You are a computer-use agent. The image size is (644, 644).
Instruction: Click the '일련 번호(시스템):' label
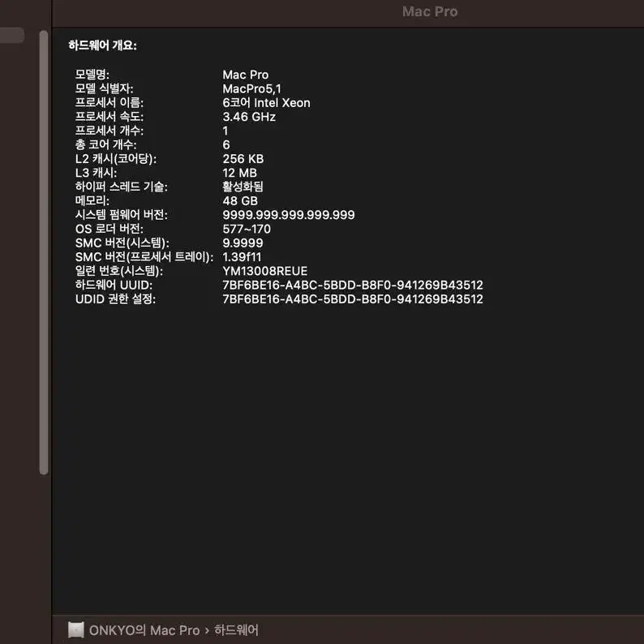pos(119,271)
